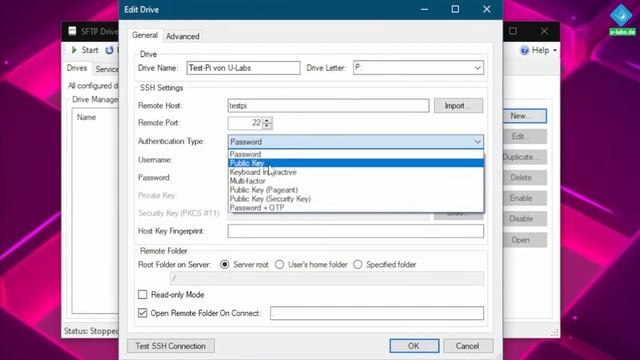640x360 pixels.
Task: Click the Test SSH Connection button
Action: (x=171, y=346)
